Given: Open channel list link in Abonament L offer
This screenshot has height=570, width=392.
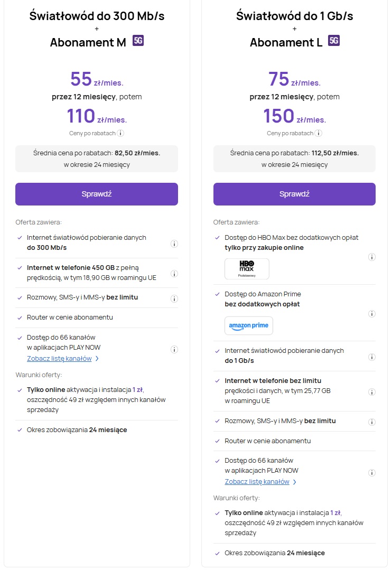Looking at the screenshot, I should (x=257, y=482).
